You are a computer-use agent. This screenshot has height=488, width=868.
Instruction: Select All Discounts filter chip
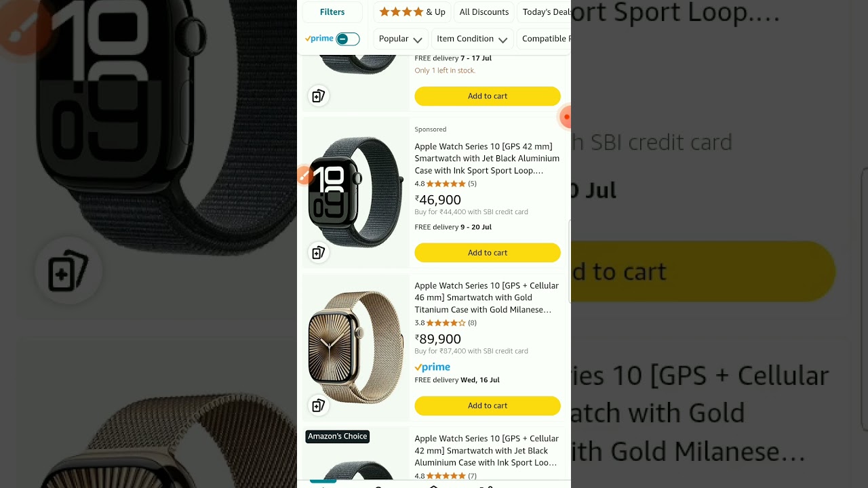(x=484, y=12)
